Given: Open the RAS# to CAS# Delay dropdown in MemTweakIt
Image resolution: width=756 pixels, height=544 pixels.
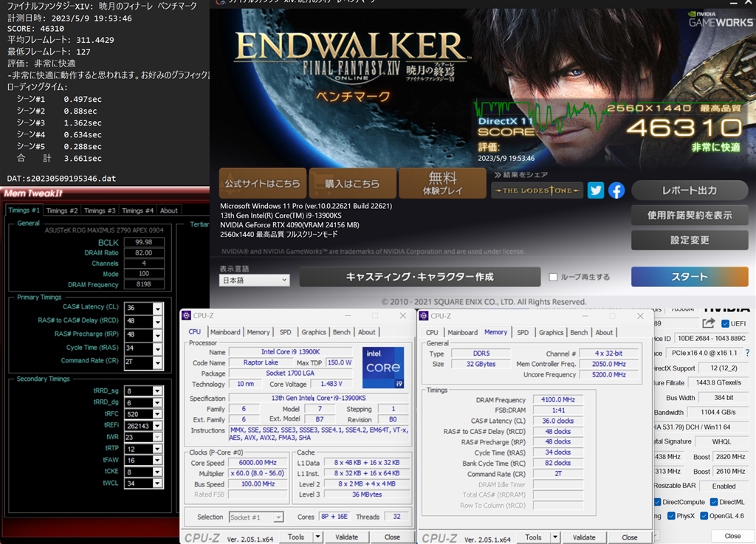Looking at the screenshot, I should (157, 321).
